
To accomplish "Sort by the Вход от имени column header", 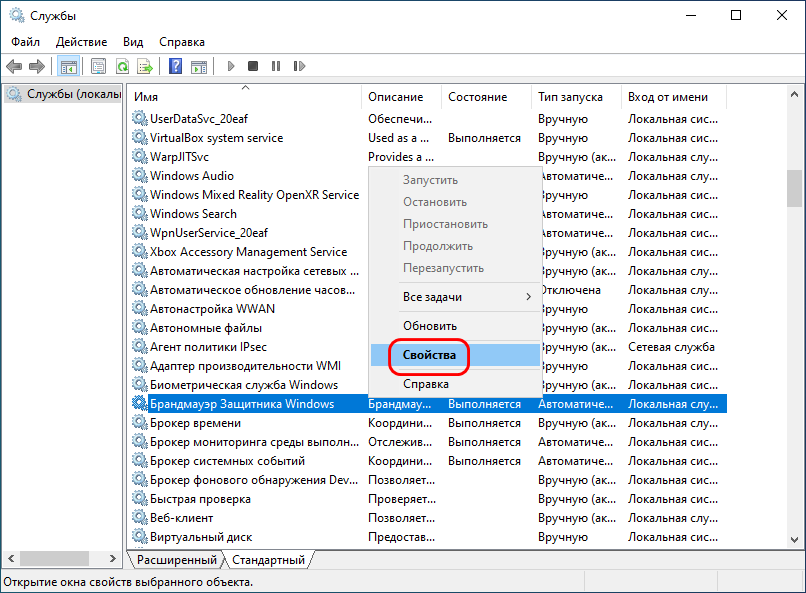I will coord(674,97).
